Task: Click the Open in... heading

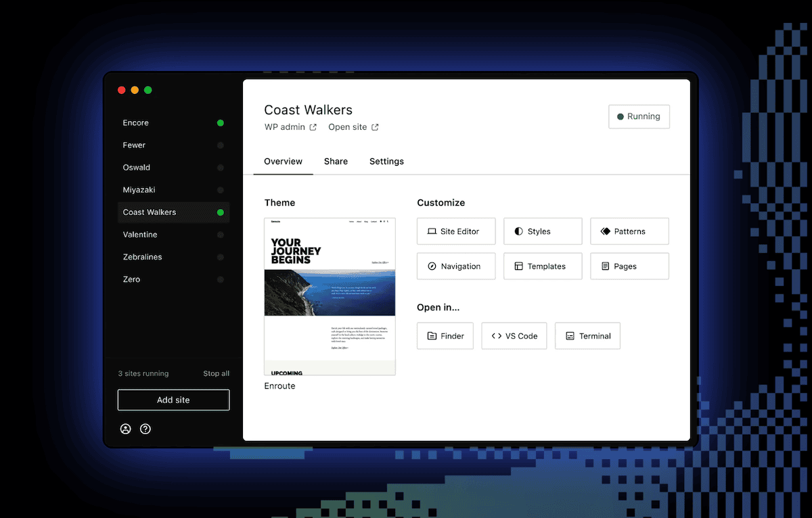Action: tap(438, 308)
